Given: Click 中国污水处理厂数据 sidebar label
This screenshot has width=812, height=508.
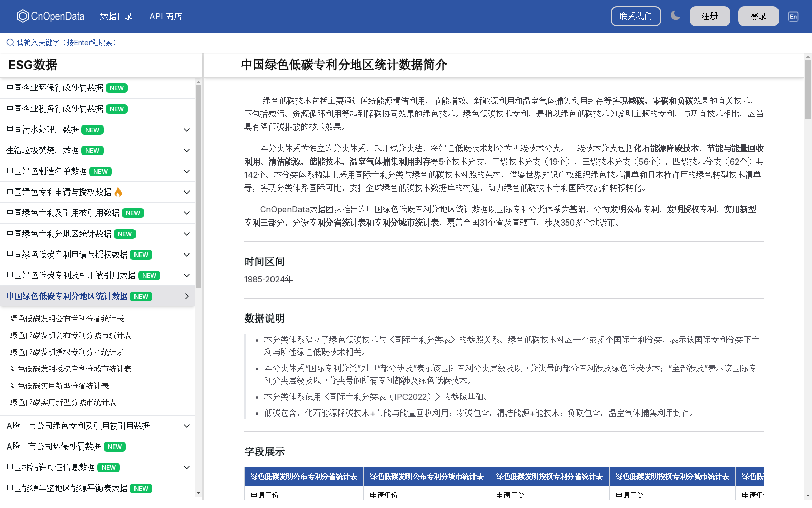Looking at the screenshot, I should click(43, 130).
